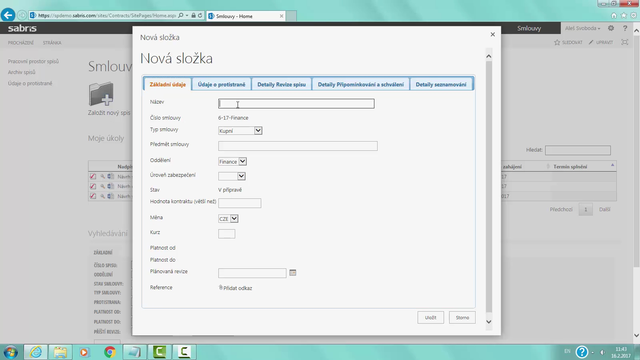Click the browser home icon
This screenshot has width=640, height=360.
click(x=613, y=16)
